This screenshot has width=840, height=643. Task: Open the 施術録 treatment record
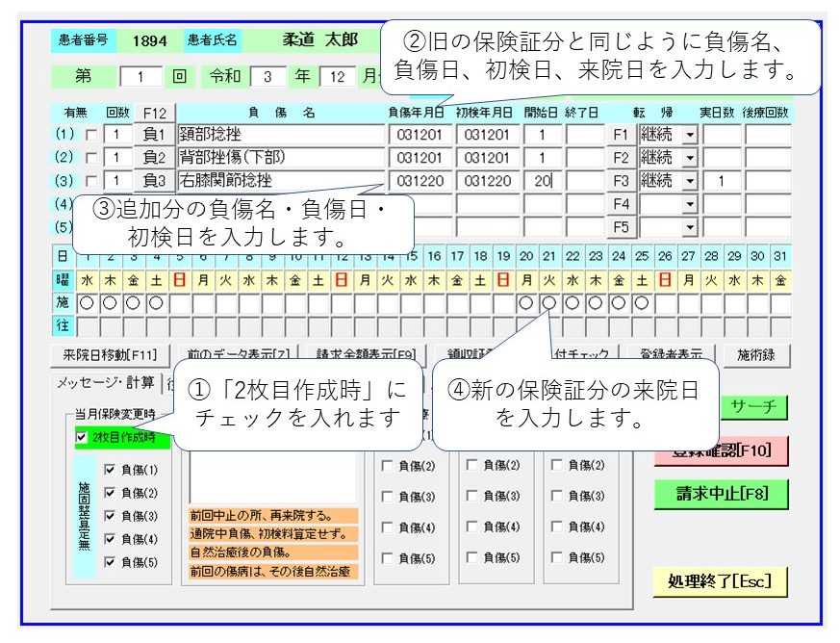(x=755, y=354)
